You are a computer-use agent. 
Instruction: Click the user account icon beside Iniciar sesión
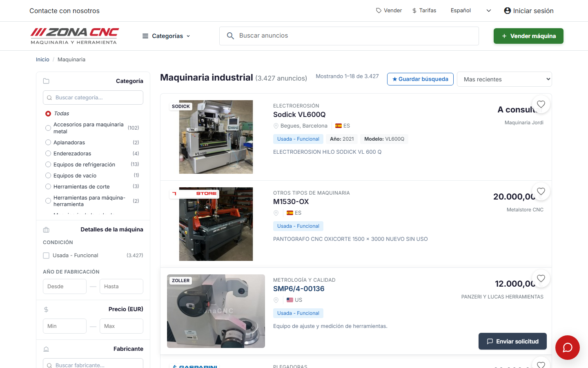click(508, 11)
